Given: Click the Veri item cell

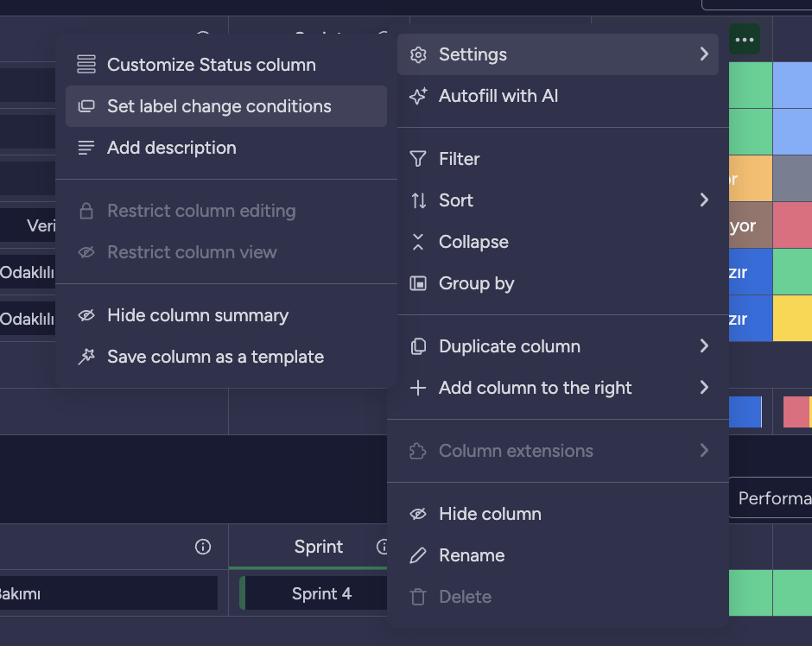Looking at the screenshot, I should (28, 225).
